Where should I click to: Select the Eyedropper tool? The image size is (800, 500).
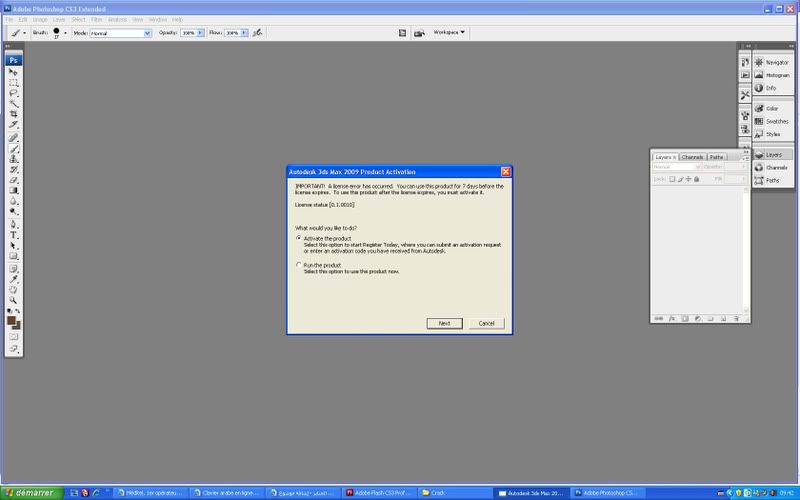[14, 280]
